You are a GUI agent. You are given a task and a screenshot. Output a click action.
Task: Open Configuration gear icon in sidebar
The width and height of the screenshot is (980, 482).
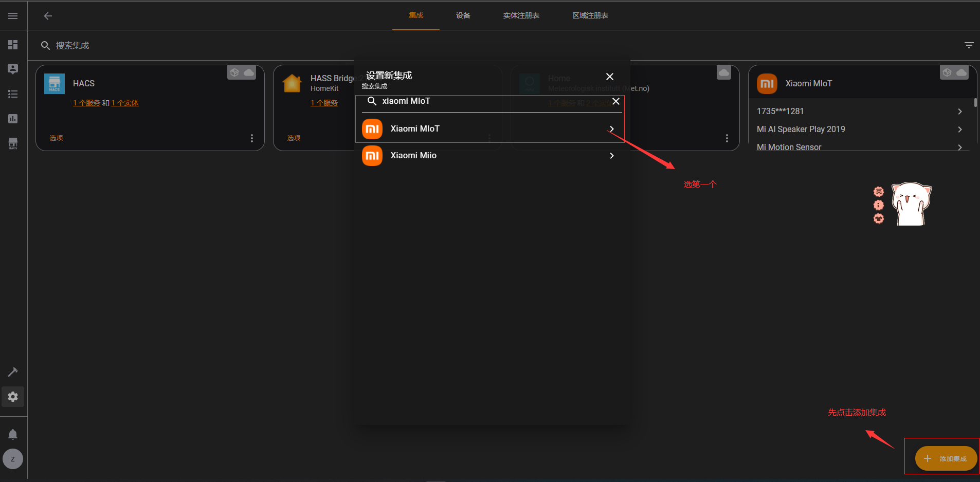click(13, 397)
